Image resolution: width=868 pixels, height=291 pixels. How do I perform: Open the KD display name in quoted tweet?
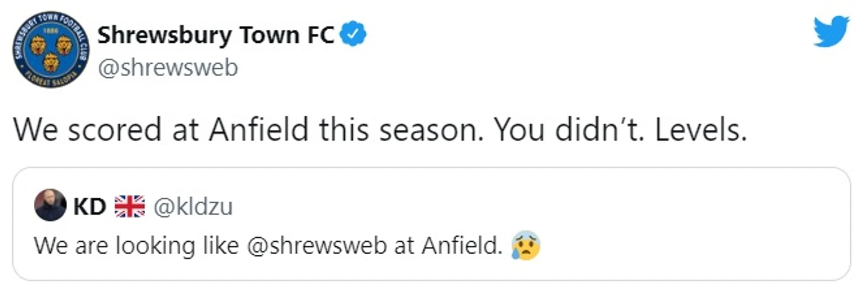(89, 206)
